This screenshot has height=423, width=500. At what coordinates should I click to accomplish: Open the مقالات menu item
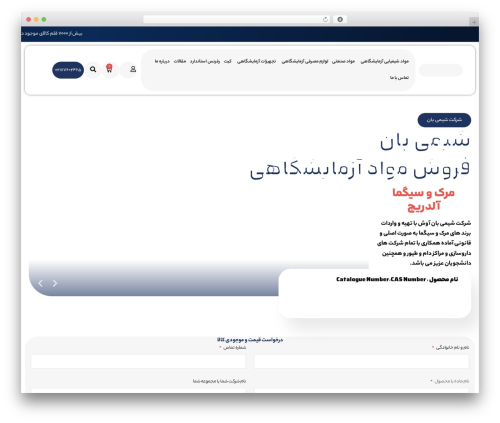(180, 61)
